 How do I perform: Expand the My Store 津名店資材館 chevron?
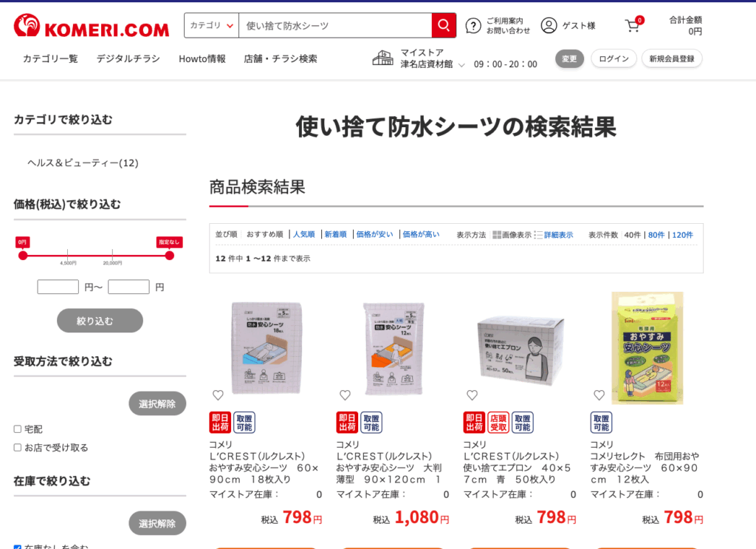461,65
